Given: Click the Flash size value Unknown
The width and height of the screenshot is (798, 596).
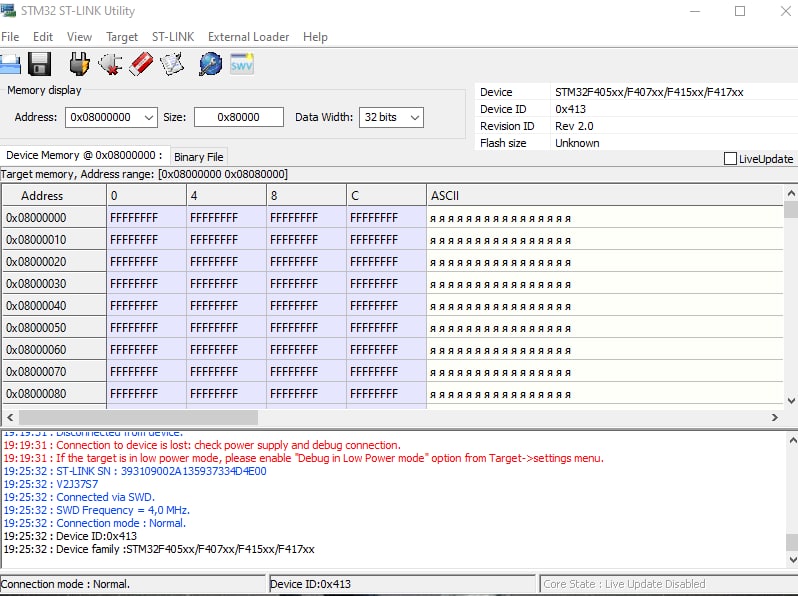Looking at the screenshot, I should point(577,143).
